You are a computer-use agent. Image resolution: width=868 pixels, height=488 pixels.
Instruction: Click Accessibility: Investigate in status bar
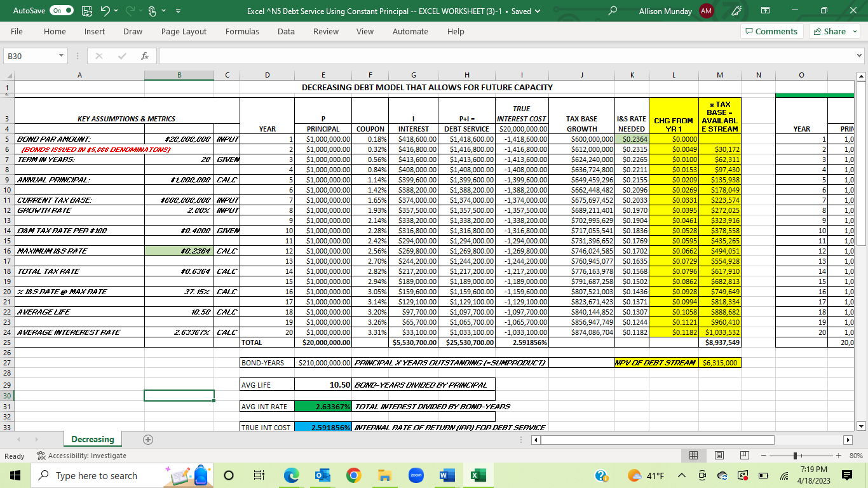(x=81, y=456)
